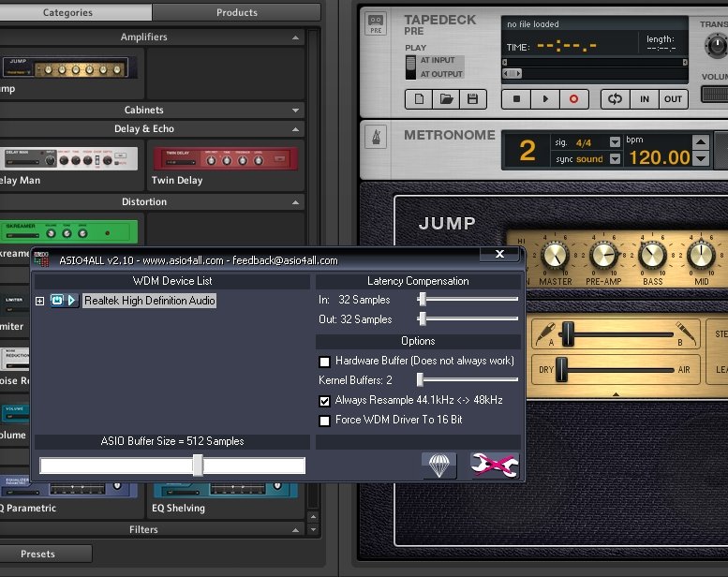Click browser scrollbar up arrow
The width and height of the screenshot is (728, 577).
(x=313, y=516)
